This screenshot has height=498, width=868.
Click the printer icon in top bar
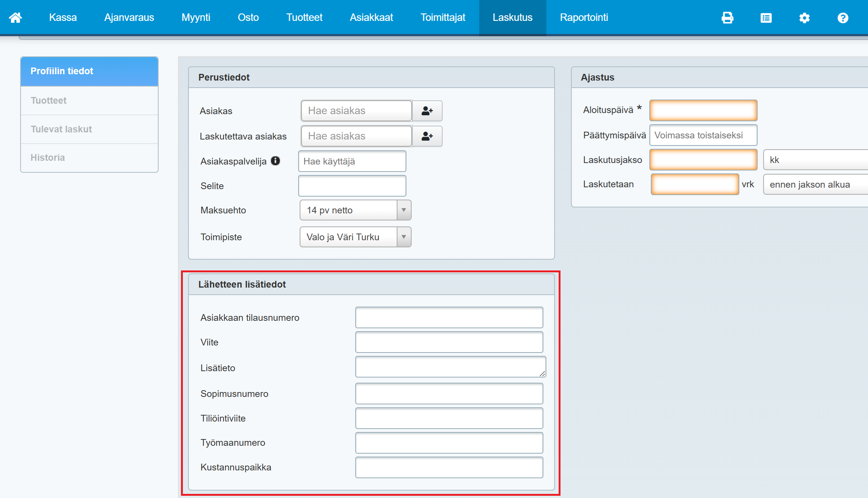pyautogui.click(x=727, y=18)
